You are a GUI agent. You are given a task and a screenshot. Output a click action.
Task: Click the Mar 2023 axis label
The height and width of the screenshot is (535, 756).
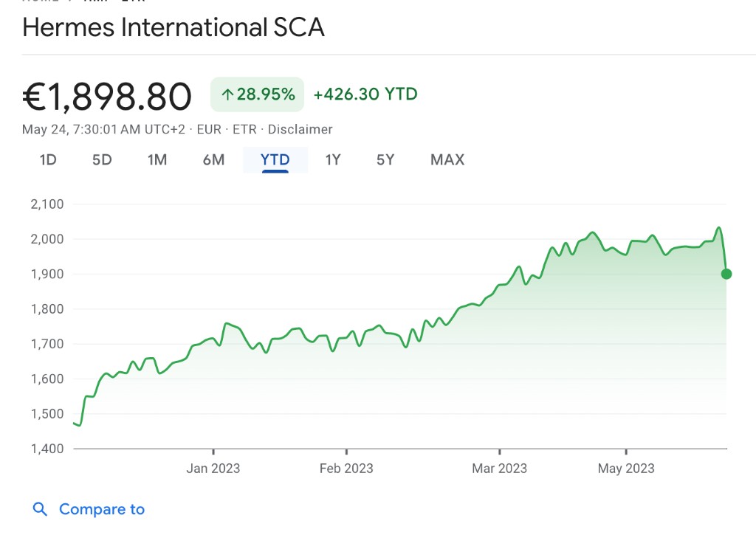(x=500, y=468)
